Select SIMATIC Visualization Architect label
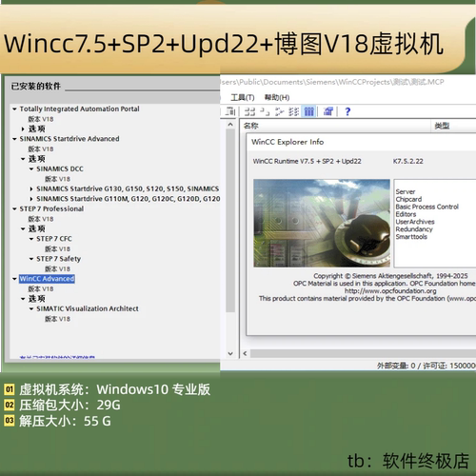 point(88,308)
